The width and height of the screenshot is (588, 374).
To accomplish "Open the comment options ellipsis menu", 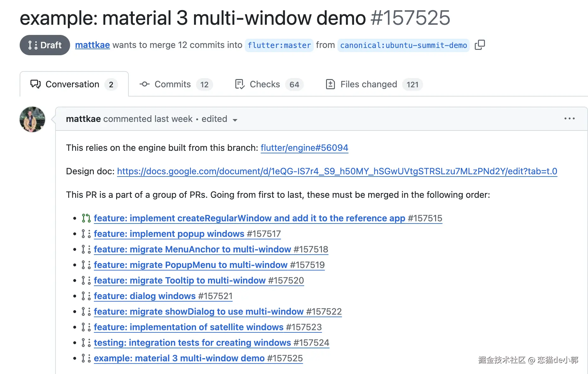I will (569, 118).
